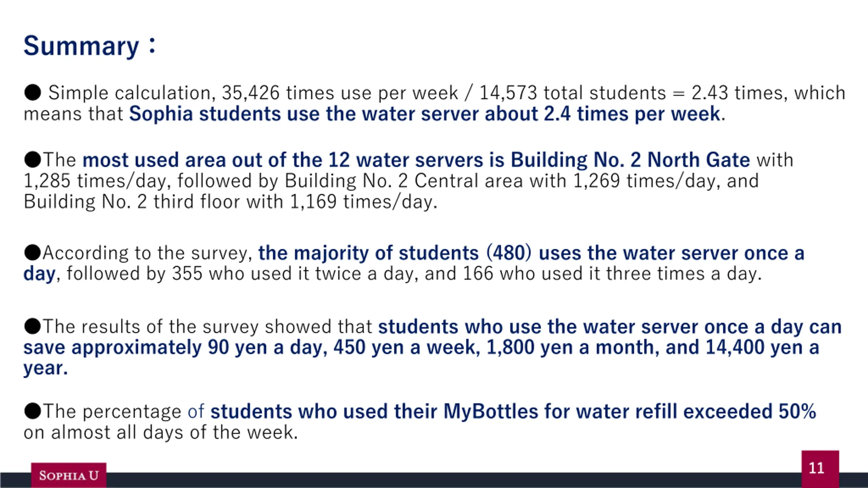The width and height of the screenshot is (868, 488).
Task: Click the text 355 who used it twice
Action: (x=266, y=273)
